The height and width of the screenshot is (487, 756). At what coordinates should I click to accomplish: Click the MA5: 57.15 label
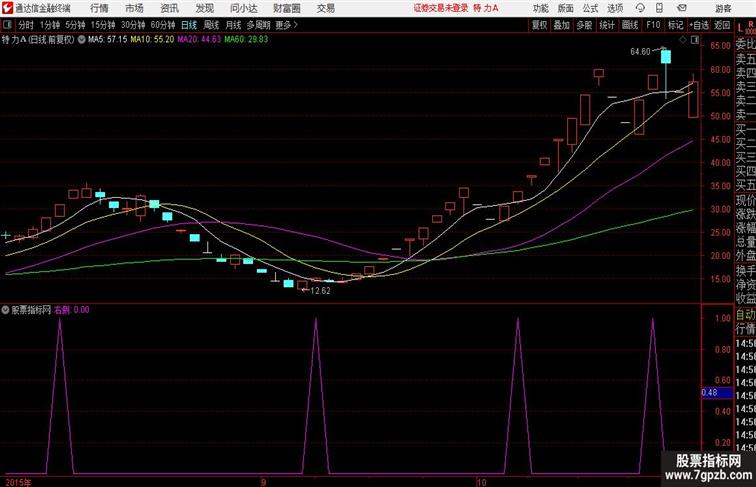(108, 40)
